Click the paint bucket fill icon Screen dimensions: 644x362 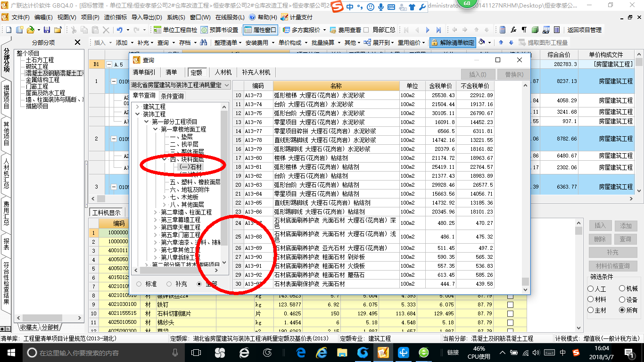[482, 42]
